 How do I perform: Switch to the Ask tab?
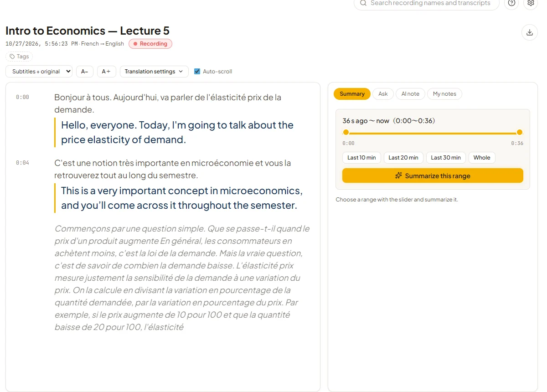click(x=383, y=94)
